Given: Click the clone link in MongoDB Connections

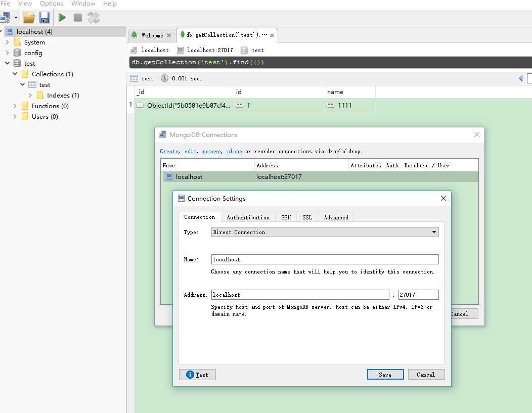Looking at the screenshot, I should pyautogui.click(x=235, y=151).
